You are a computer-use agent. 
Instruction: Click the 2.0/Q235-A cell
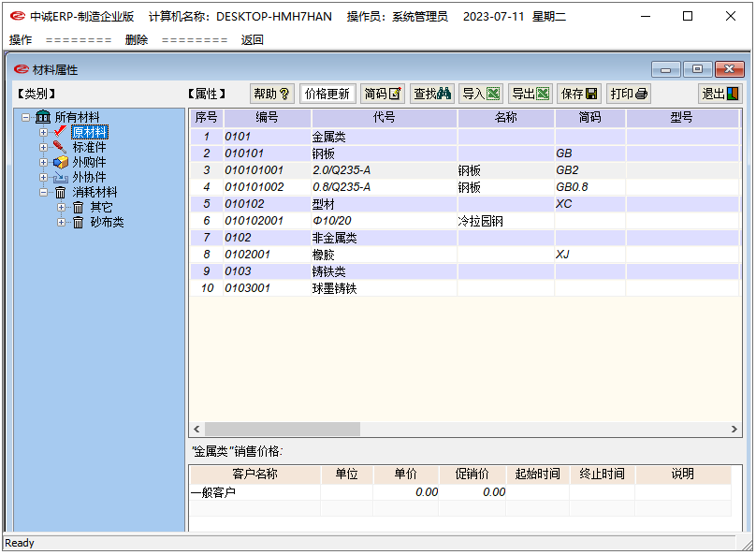[385, 170]
